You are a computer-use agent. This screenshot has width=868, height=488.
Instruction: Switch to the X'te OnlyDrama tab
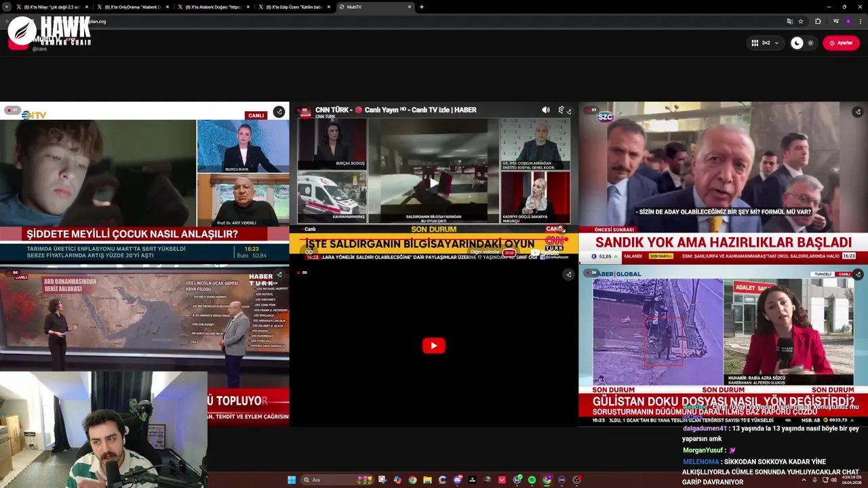point(132,7)
